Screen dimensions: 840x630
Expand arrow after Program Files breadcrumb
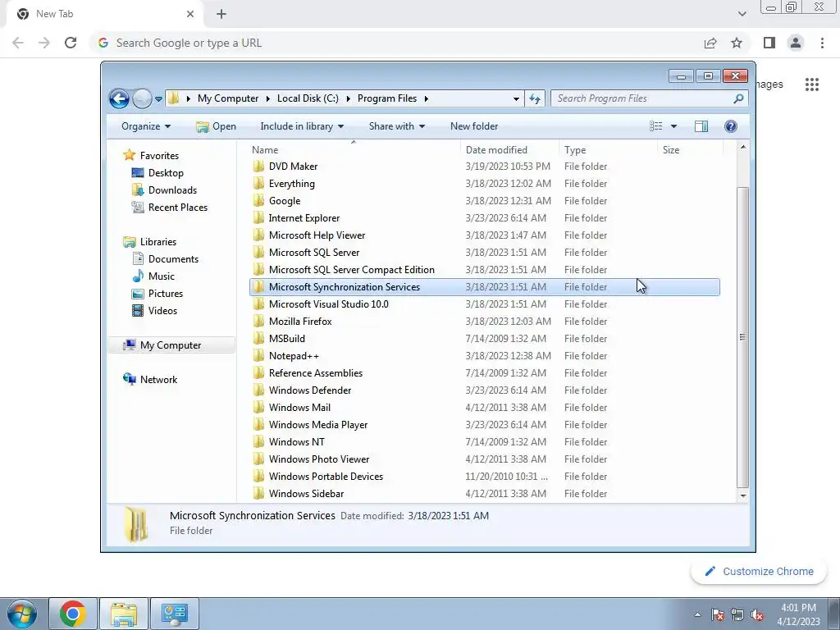point(427,98)
